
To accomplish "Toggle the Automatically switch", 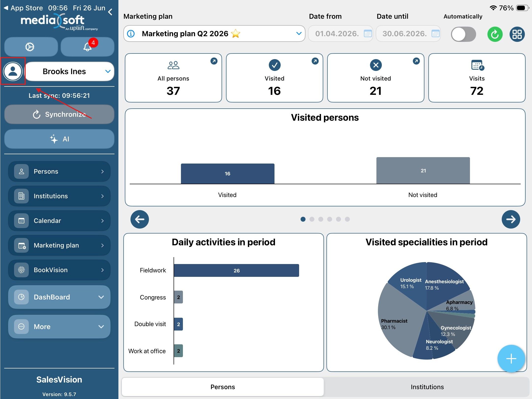I will (463, 34).
